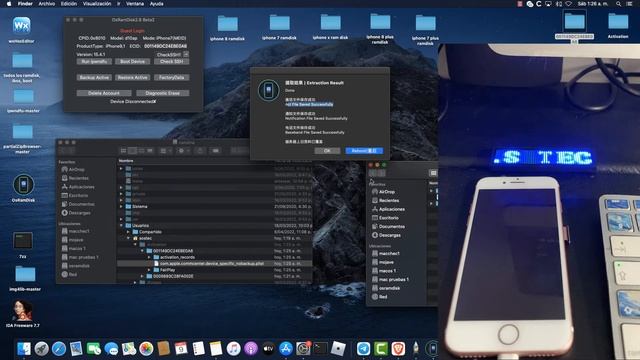
Task: Expand the Compartido folder
Action: point(129,232)
